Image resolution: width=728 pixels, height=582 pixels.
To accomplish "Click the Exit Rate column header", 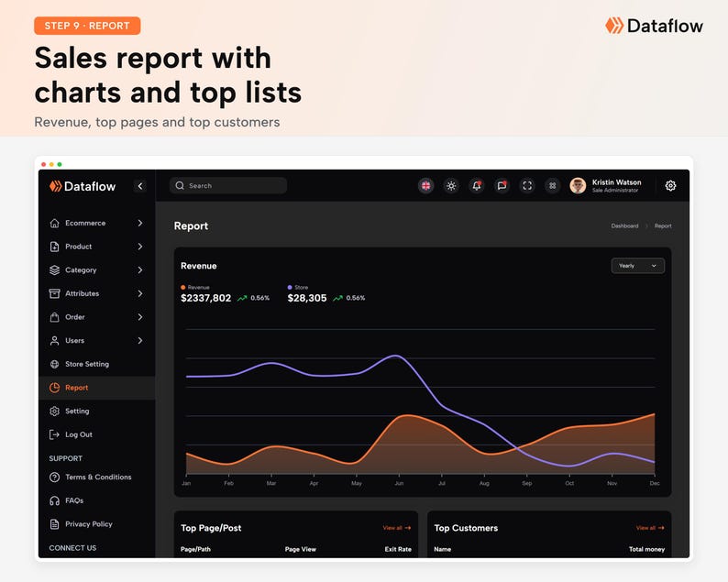I will (x=398, y=549).
